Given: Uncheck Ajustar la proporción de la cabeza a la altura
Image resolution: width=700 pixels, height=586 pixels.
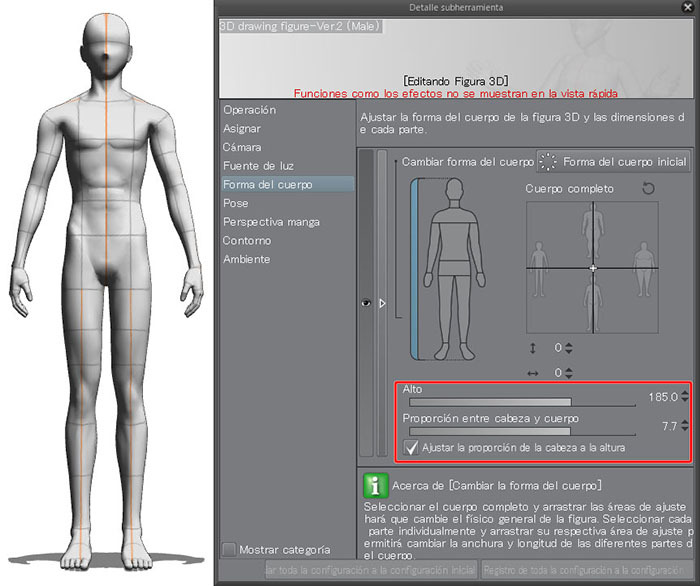Looking at the screenshot, I should (x=411, y=448).
